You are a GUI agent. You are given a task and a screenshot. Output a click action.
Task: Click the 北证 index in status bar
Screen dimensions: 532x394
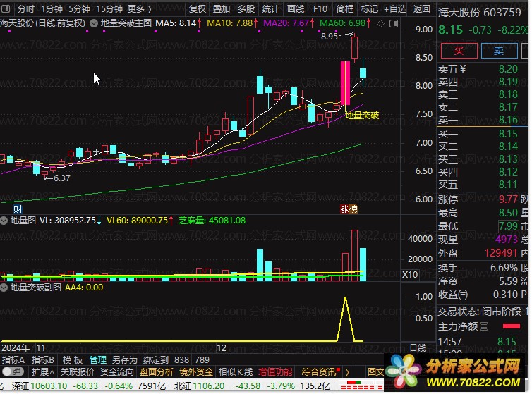pyautogui.click(x=183, y=386)
